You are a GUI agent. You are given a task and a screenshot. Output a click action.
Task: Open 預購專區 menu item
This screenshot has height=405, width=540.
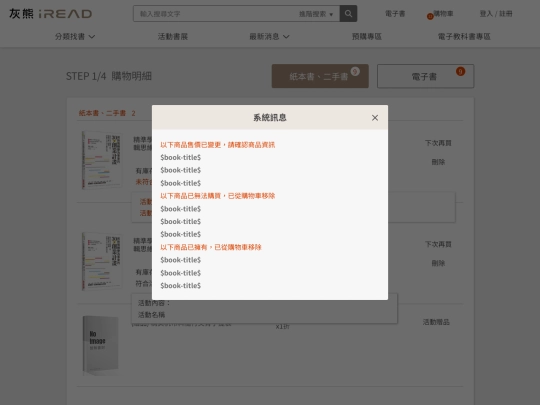point(366,37)
